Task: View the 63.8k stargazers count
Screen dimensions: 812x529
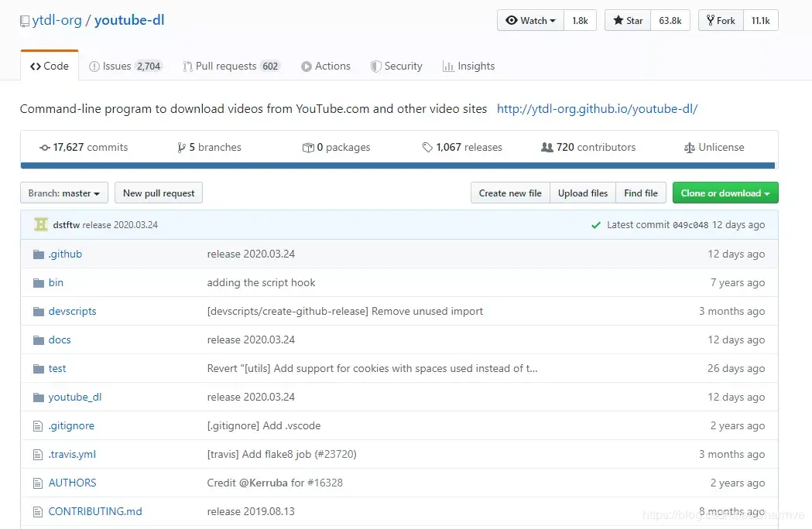Action: point(670,20)
